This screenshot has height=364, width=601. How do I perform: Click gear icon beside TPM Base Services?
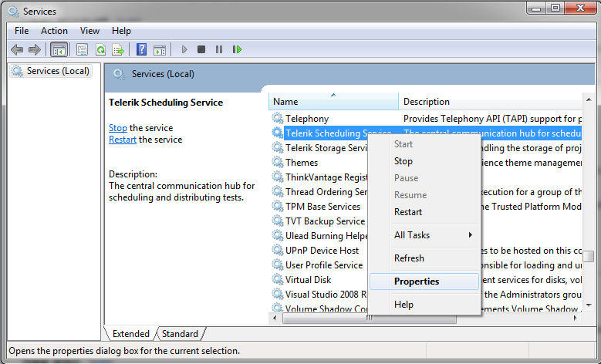pyautogui.click(x=277, y=206)
